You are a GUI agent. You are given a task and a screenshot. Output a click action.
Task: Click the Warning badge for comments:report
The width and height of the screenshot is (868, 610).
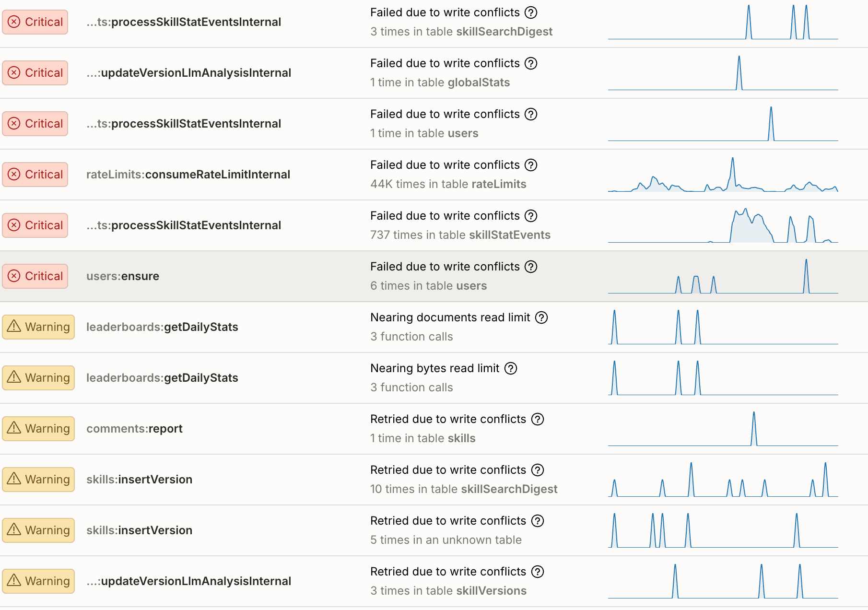pyautogui.click(x=38, y=429)
